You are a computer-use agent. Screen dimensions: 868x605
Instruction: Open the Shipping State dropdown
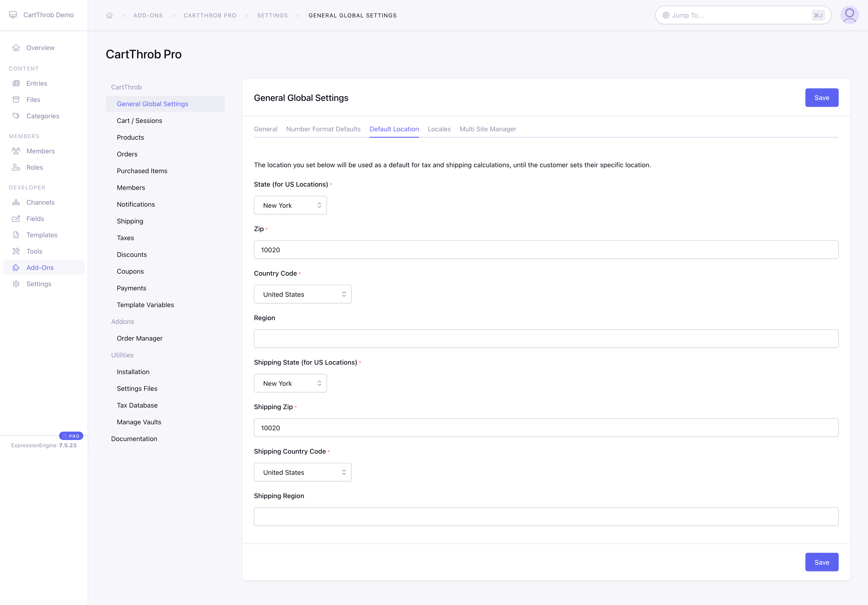pyautogui.click(x=290, y=383)
